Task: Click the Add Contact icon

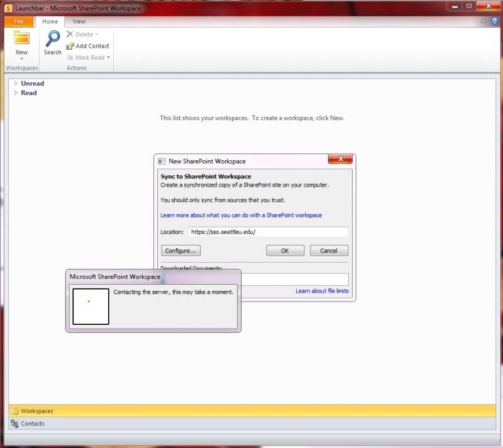Action: pos(70,46)
